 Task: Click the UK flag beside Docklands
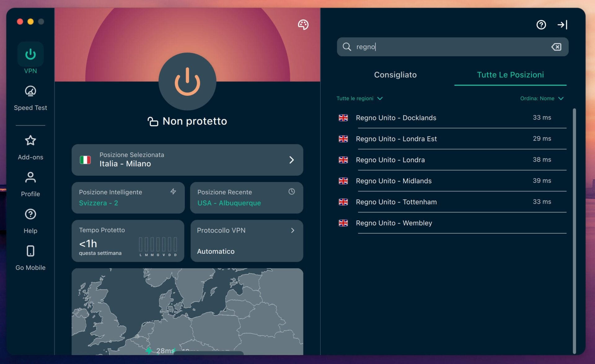click(343, 118)
